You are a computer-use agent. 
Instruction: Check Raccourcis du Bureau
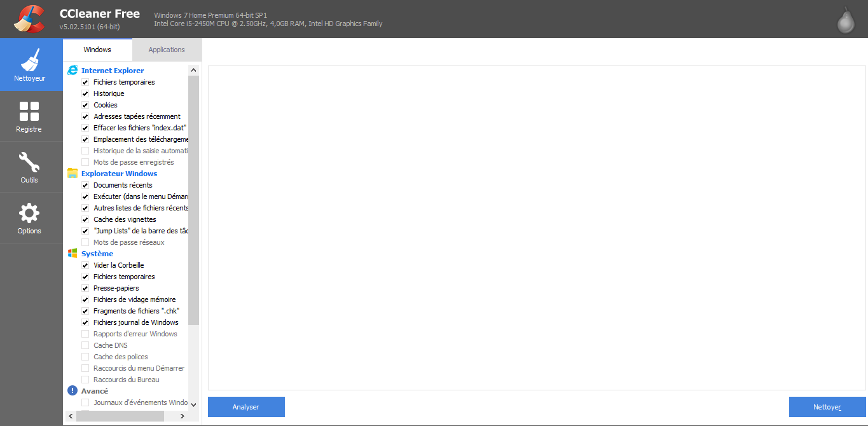click(85, 380)
